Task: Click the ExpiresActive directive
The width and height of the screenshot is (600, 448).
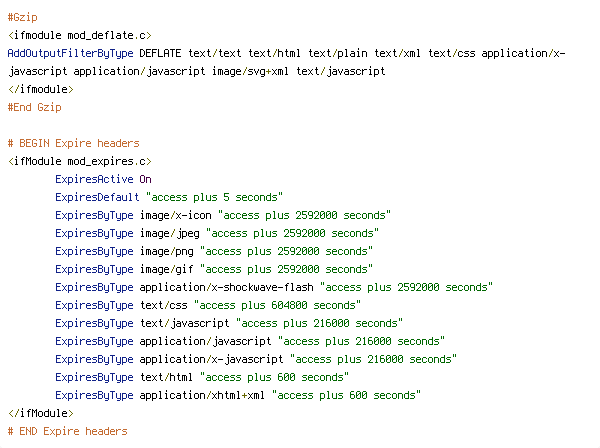Action: coord(94,179)
